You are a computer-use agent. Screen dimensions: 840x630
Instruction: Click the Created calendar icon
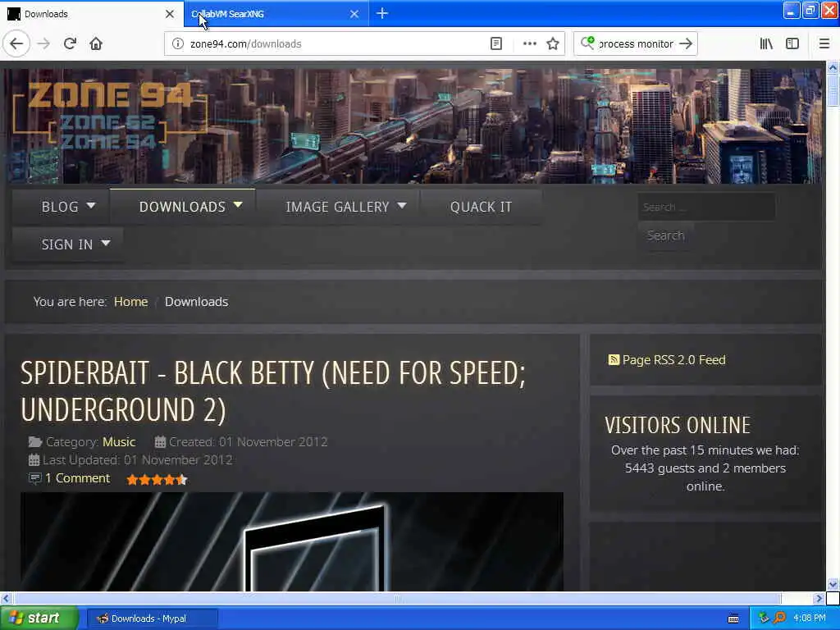(160, 442)
